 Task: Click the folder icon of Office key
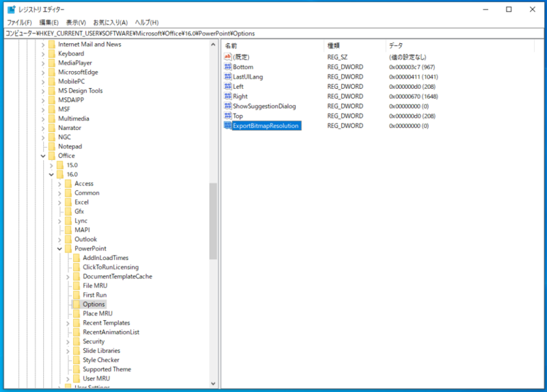click(52, 156)
